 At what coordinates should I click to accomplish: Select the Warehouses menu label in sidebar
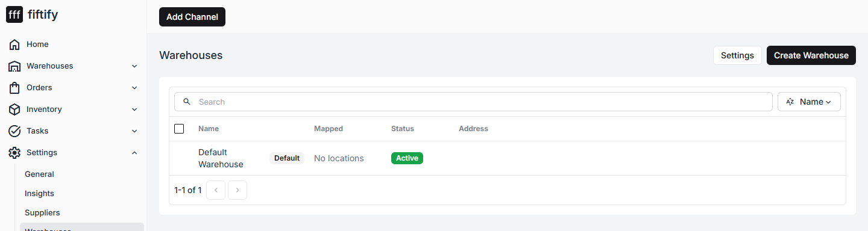click(x=50, y=66)
